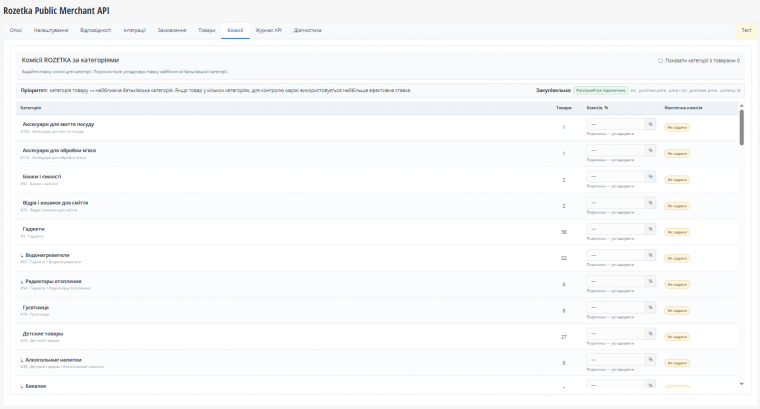The width and height of the screenshot is (760, 409).
Task: Focus commission input for Відра і кошики для сміття
Action: click(616, 203)
